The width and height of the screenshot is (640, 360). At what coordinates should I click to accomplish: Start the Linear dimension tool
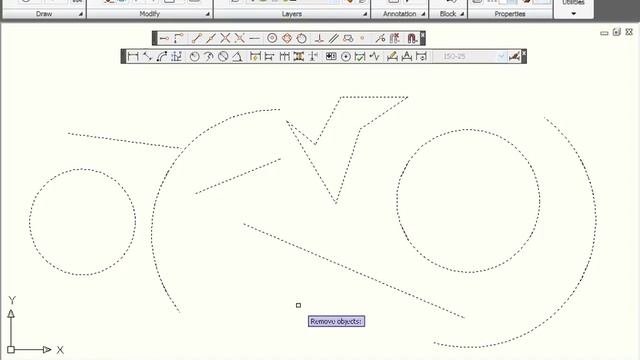click(133, 56)
